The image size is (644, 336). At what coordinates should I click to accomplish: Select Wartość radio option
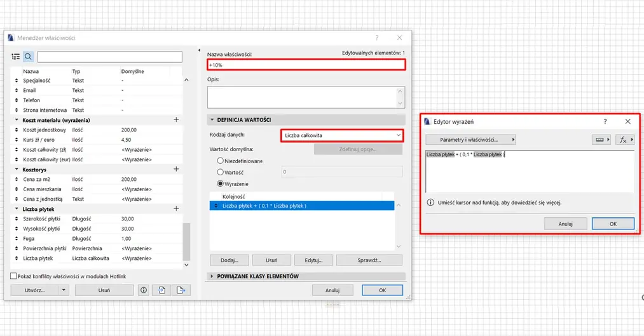point(220,172)
